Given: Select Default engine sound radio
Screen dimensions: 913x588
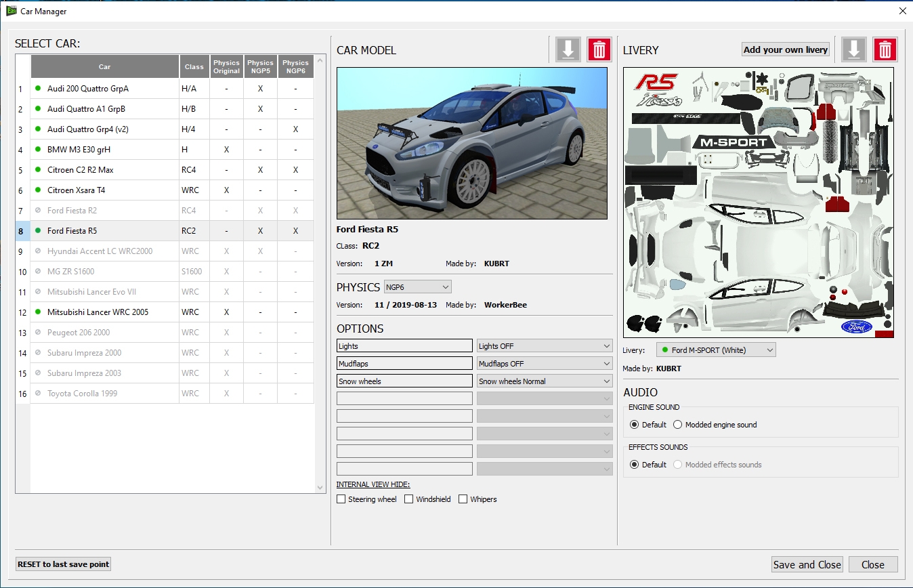Looking at the screenshot, I should click(x=635, y=425).
